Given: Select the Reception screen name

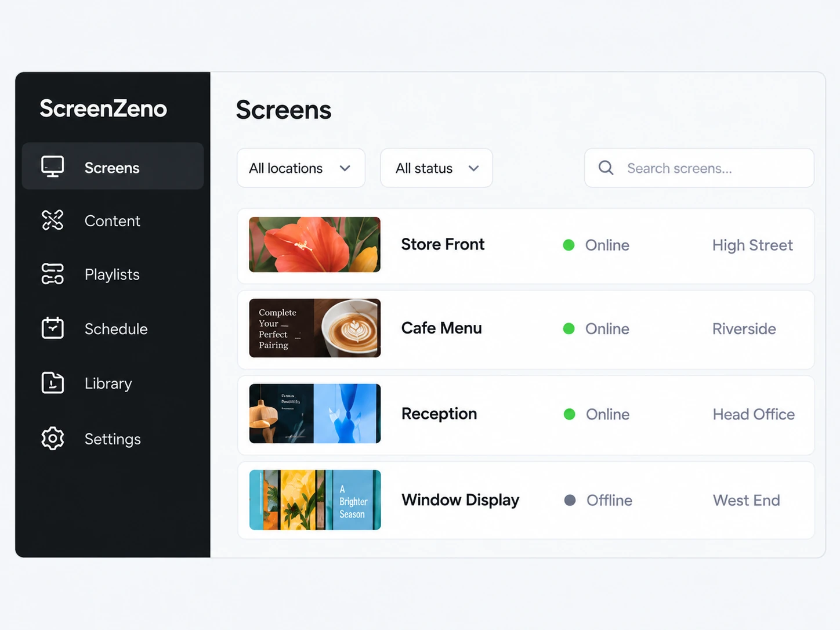Looking at the screenshot, I should pos(439,414).
